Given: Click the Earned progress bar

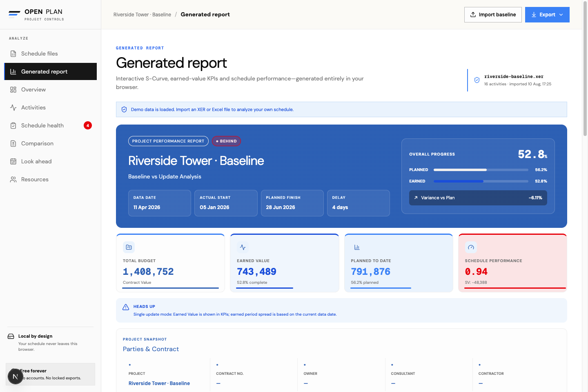Looking at the screenshot, I should (x=482, y=181).
